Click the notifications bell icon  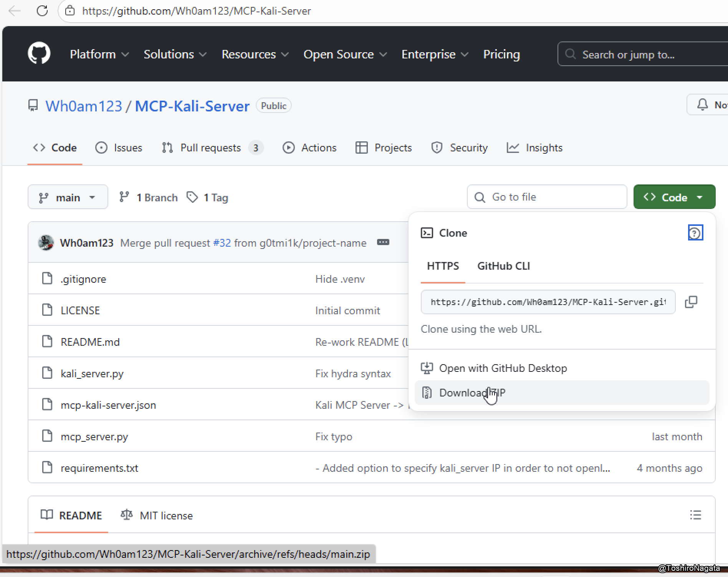coord(703,104)
